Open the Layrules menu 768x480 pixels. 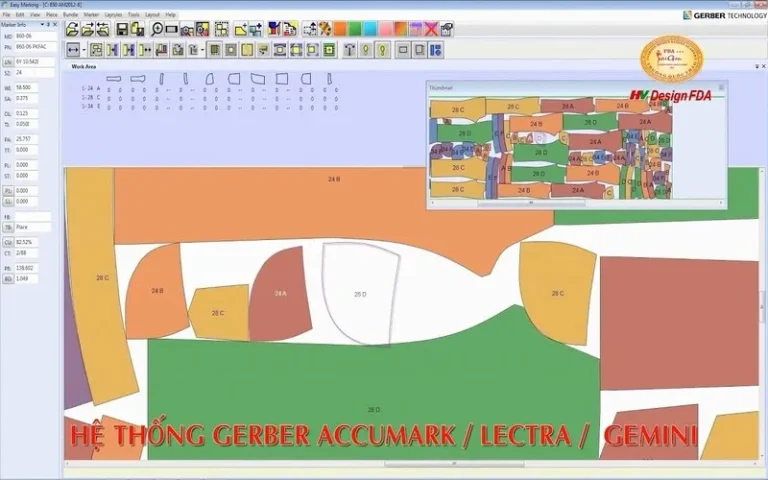(113, 15)
